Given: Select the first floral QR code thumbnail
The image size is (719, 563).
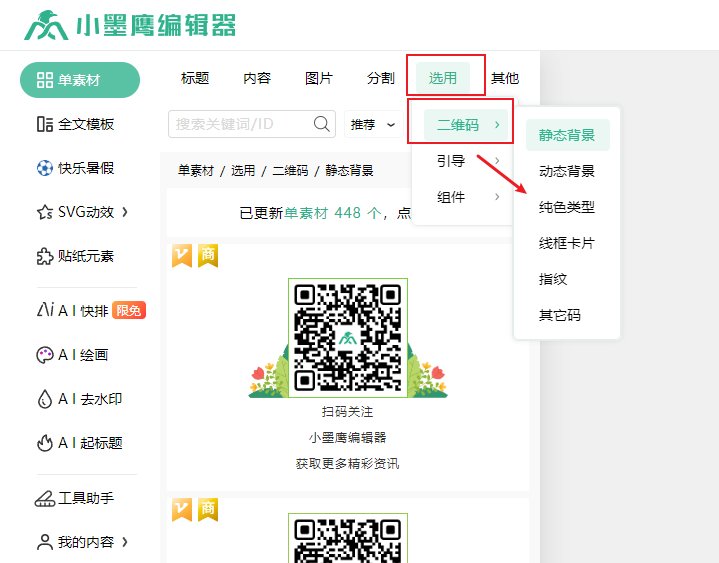Looking at the screenshot, I should 348,338.
